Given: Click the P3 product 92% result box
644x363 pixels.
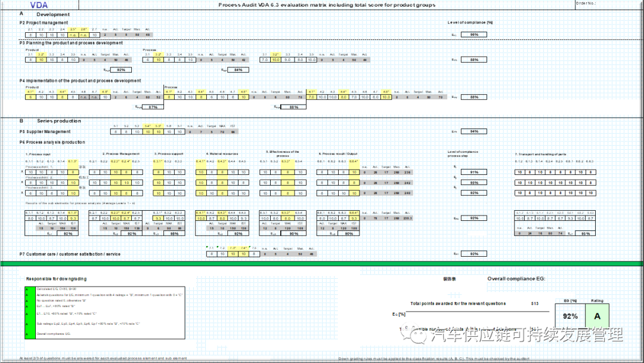Looking at the screenshot, I should pos(120,70).
